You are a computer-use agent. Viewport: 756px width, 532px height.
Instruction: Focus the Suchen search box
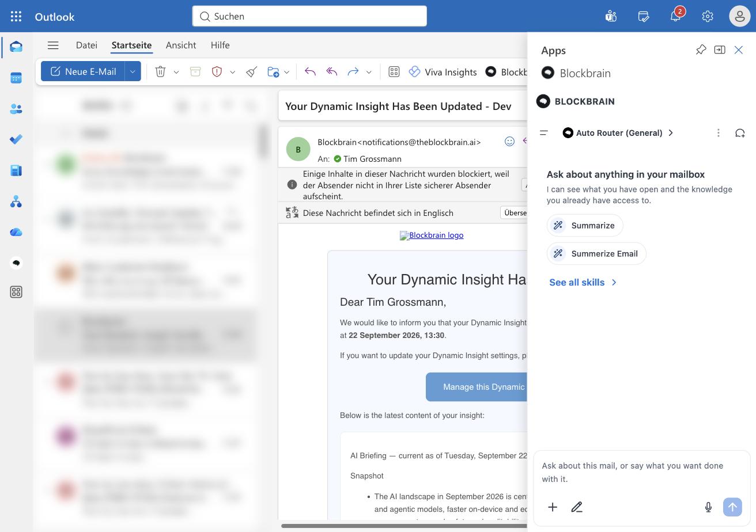click(x=309, y=16)
